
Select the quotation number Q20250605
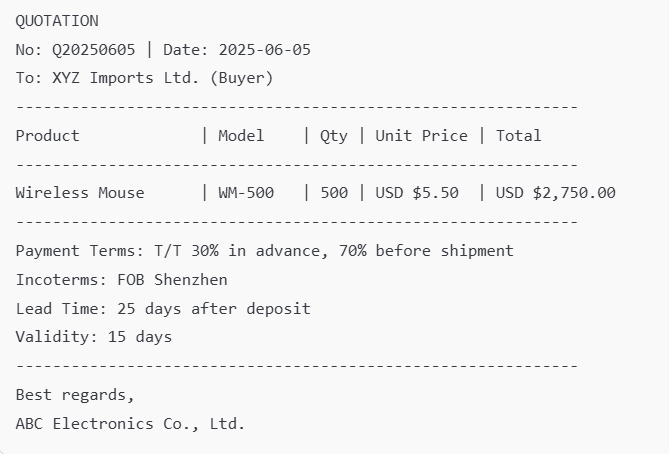pyautogui.click(x=93, y=50)
